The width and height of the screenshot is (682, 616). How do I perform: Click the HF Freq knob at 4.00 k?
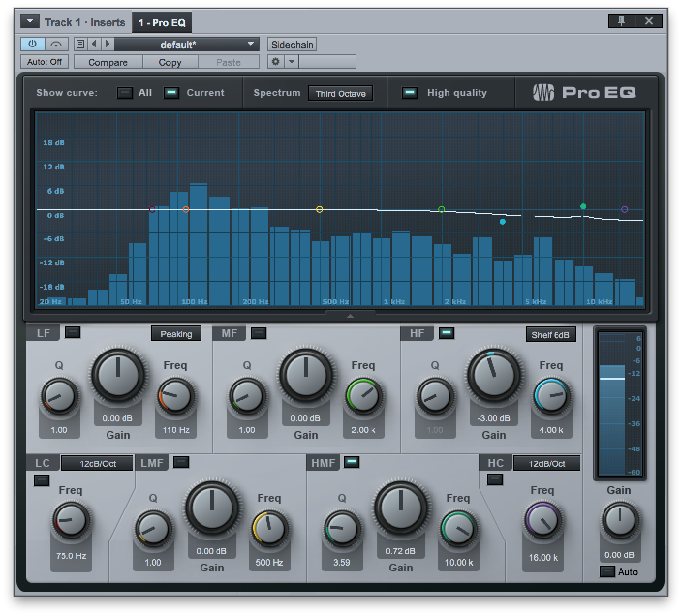click(x=551, y=396)
